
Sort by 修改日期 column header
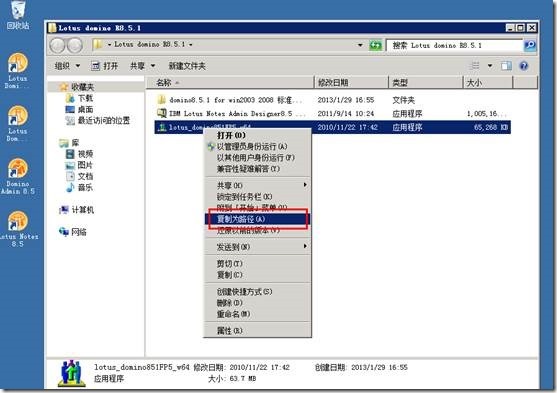click(351, 83)
